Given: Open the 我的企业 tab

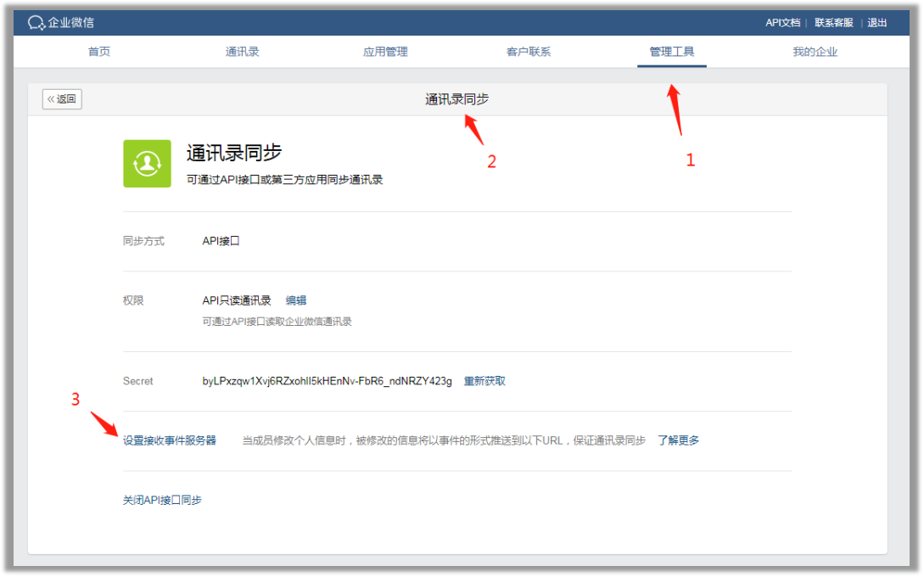Looking at the screenshot, I should pos(815,52).
